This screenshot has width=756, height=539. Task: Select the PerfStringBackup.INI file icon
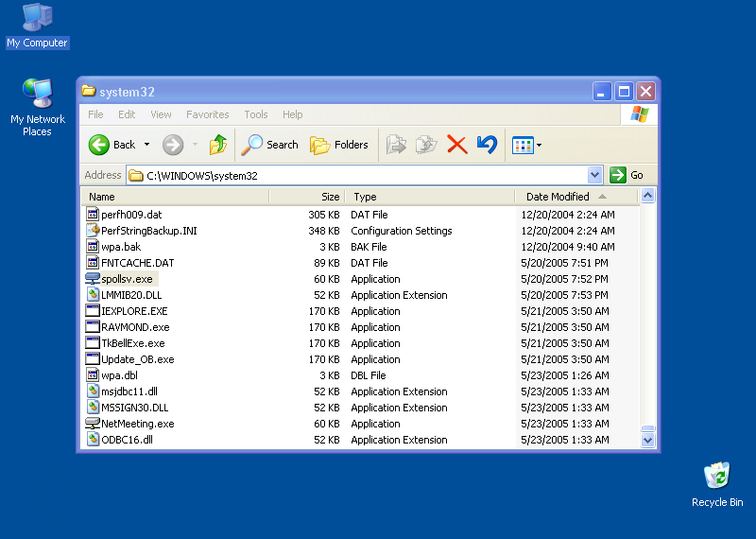pos(93,230)
